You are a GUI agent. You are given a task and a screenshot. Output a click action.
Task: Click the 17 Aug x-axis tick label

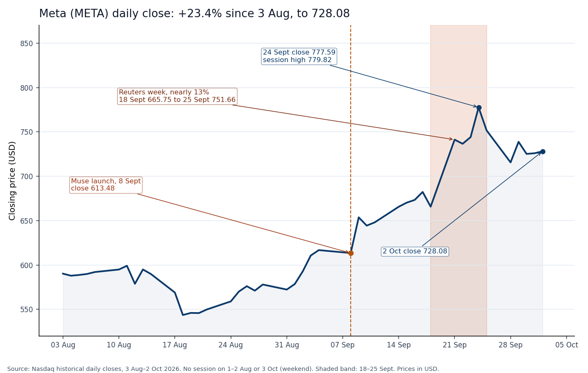coord(175,345)
